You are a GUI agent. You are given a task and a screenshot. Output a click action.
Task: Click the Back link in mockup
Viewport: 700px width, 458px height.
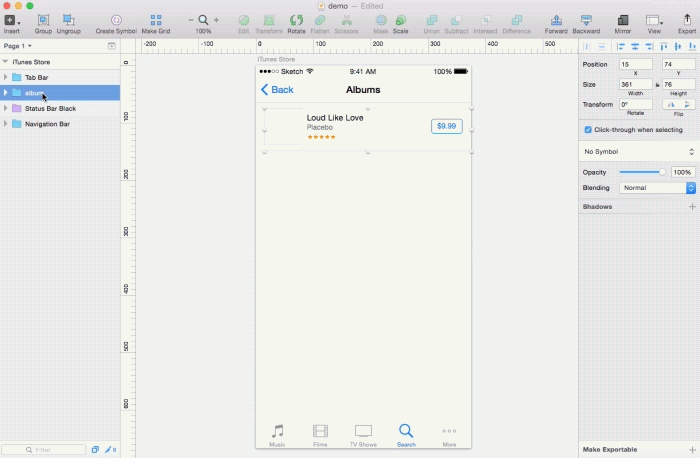coord(277,90)
